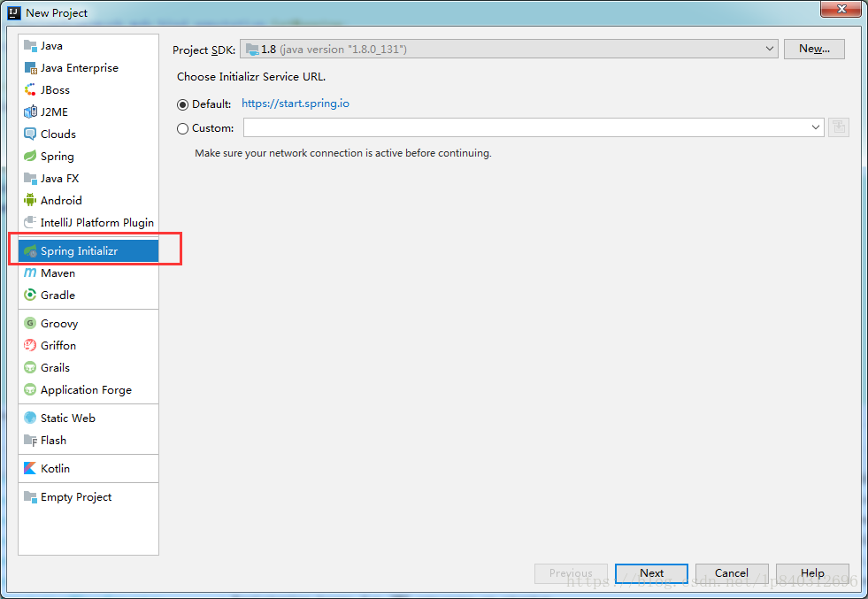Select the 'Android' list label
Image resolution: width=868 pixels, height=599 pixels.
pyautogui.click(x=61, y=201)
